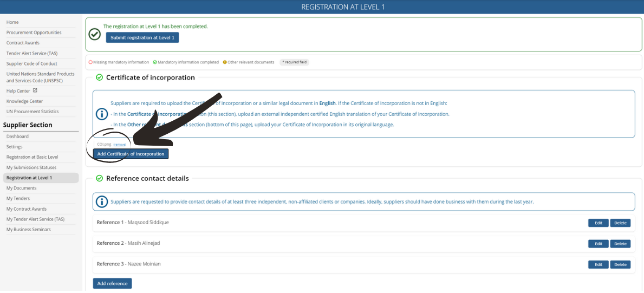This screenshot has height=293, width=644.
Task: Open My Business Seminars
Action: [x=28, y=229]
